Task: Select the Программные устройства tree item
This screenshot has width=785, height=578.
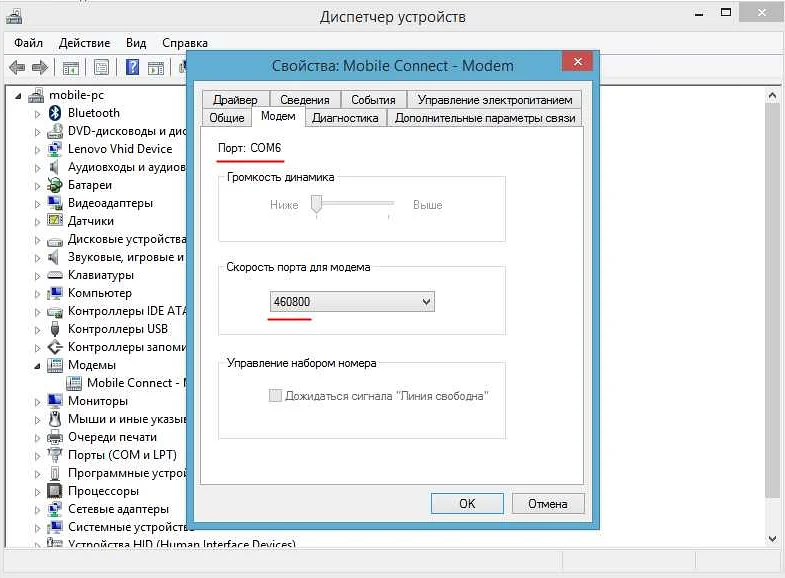Action: point(127,473)
